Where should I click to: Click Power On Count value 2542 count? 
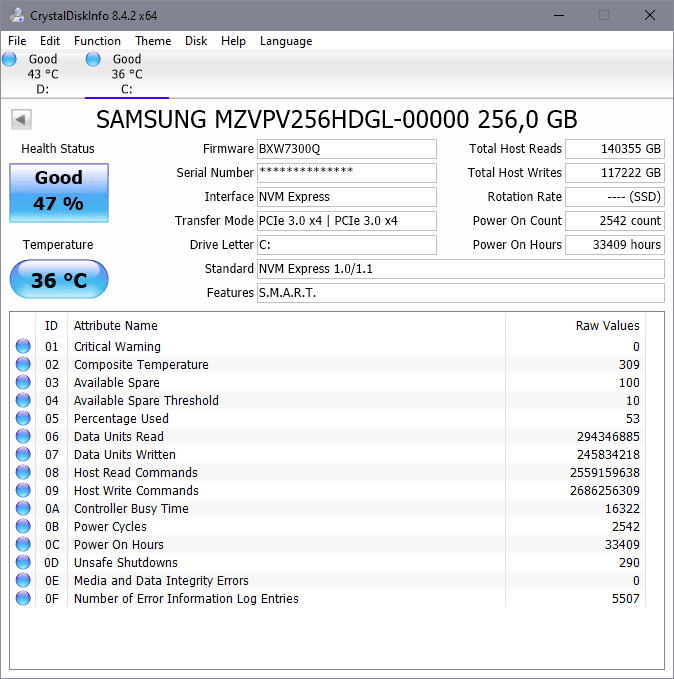click(615, 221)
